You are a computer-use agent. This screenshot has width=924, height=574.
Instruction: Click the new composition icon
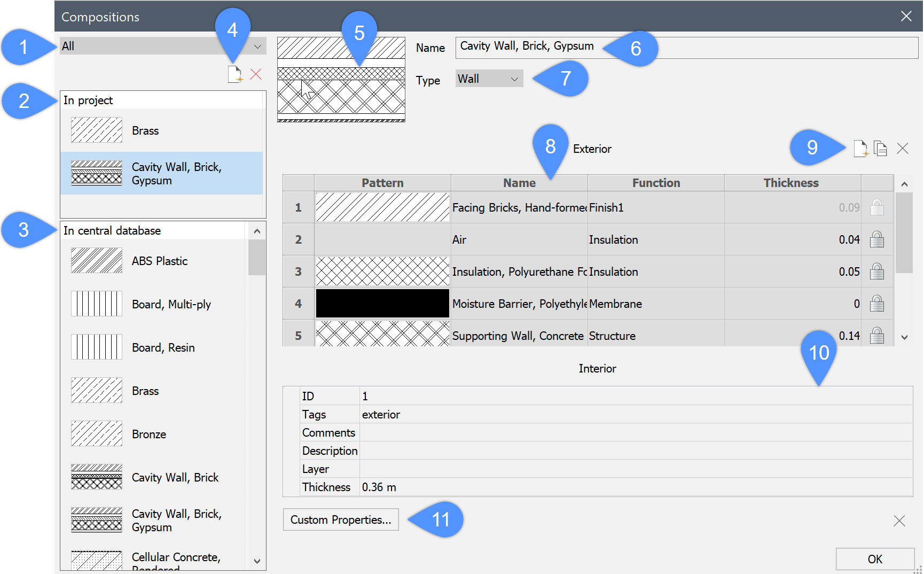pyautogui.click(x=235, y=74)
